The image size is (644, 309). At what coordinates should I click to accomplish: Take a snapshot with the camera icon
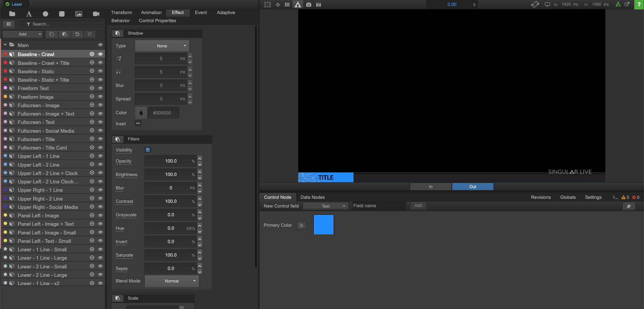(309, 5)
